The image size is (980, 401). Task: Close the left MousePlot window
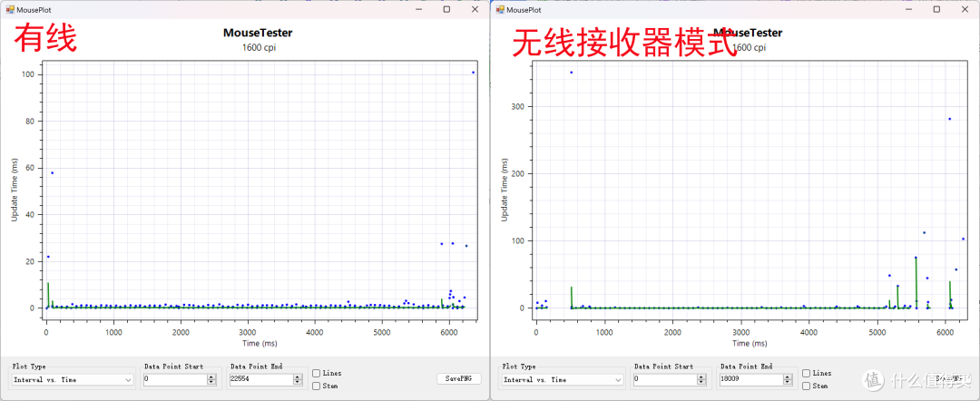click(475, 9)
